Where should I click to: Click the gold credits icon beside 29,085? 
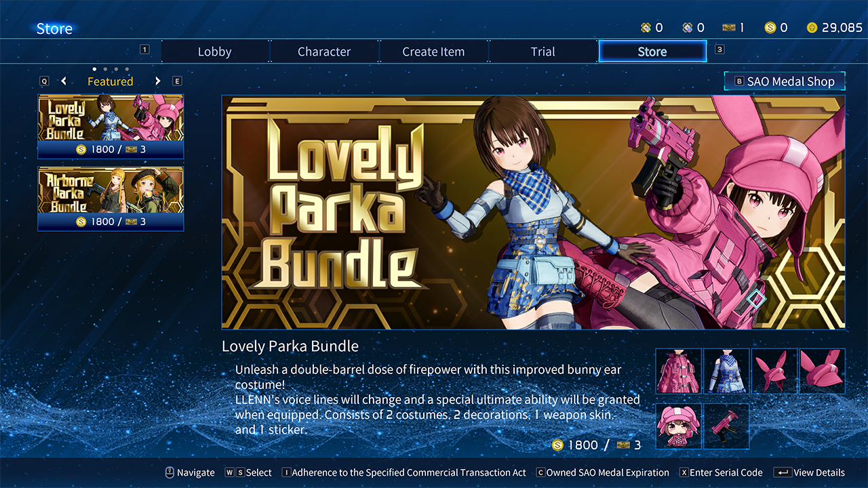[x=812, y=28]
